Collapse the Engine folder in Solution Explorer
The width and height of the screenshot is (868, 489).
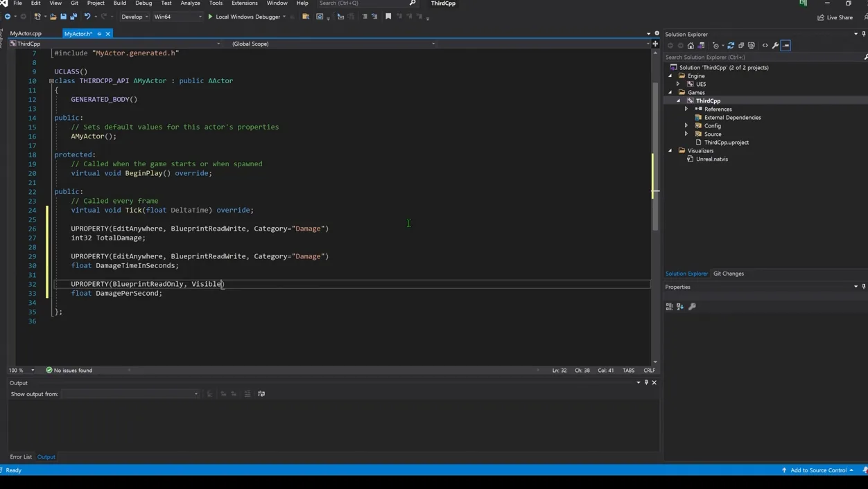pyautogui.click(x=670, y=76)
